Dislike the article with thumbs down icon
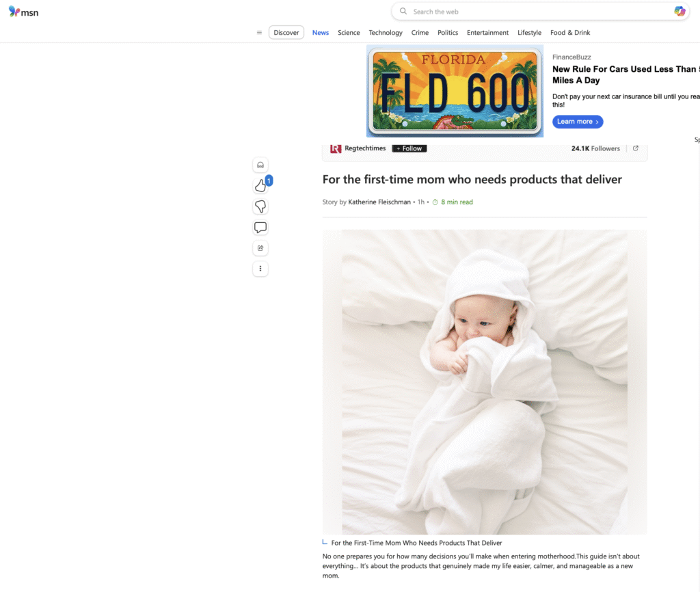 click(260, 206)
